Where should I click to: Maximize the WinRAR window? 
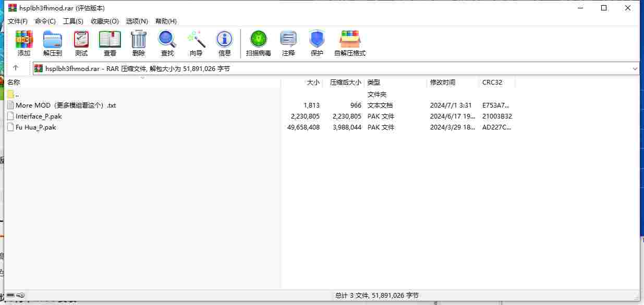[x=604, y=8]
